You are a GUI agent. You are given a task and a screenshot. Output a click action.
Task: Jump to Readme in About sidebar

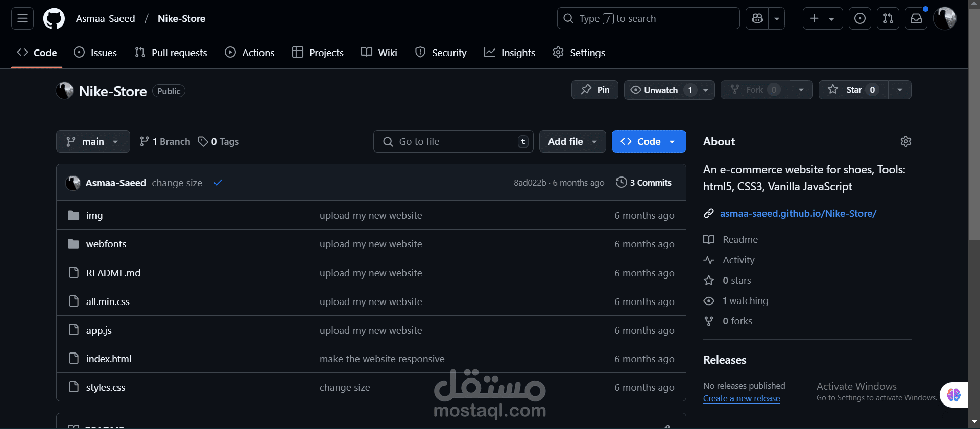(731, 239)
